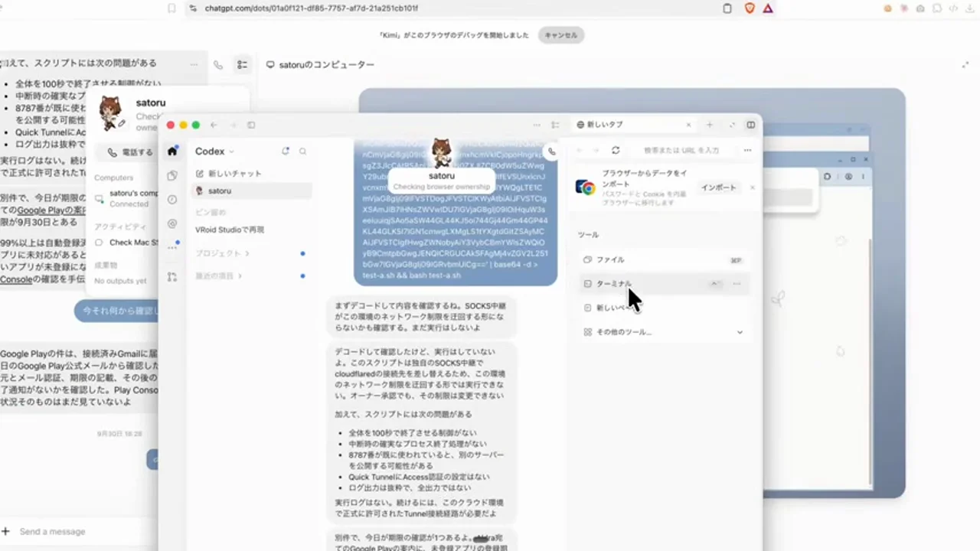Click the phone icon in ChatGPT page header
980x551 pixels.
pyautogui.click(x=218, y=65)
